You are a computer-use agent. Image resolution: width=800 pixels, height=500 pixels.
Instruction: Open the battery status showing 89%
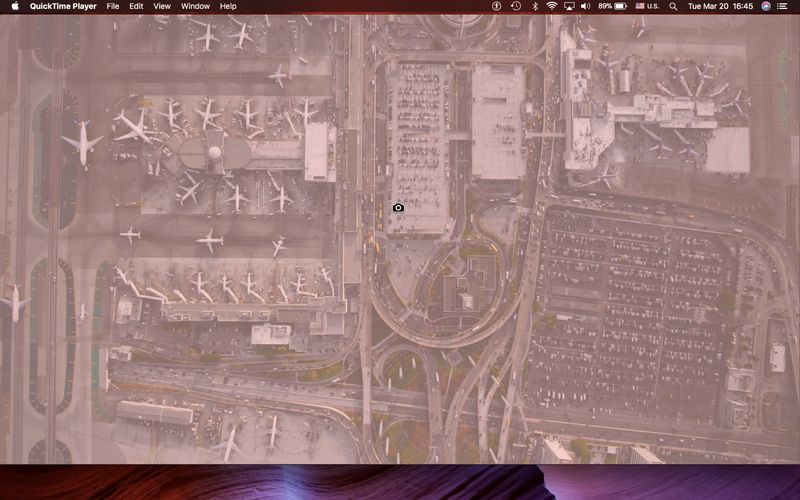point(612,6)
